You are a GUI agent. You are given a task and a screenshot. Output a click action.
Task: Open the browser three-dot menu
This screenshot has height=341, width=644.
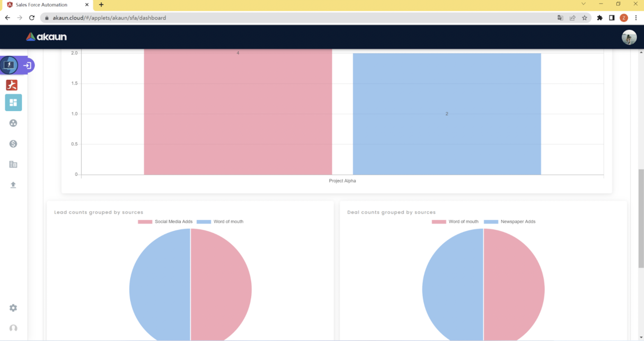coord(636,18)
